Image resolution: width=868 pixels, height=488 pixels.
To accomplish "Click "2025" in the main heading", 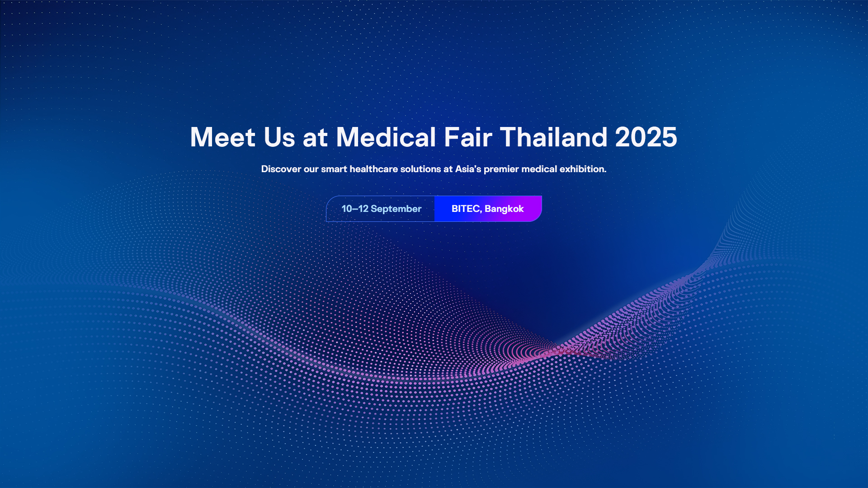I will [646, 137].
